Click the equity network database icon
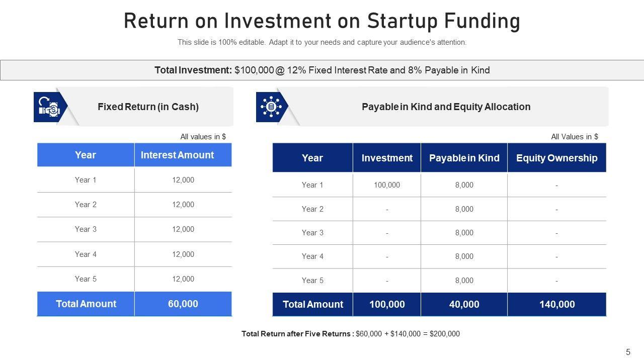 271,107
